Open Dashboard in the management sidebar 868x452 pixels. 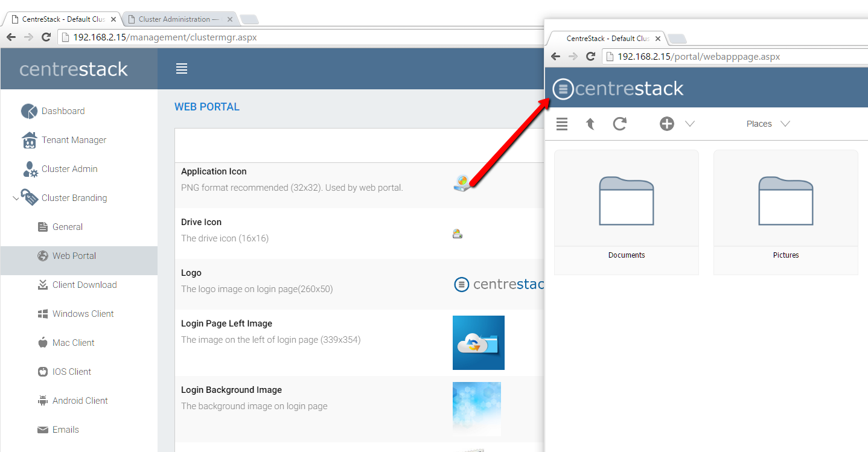point(63,111)
